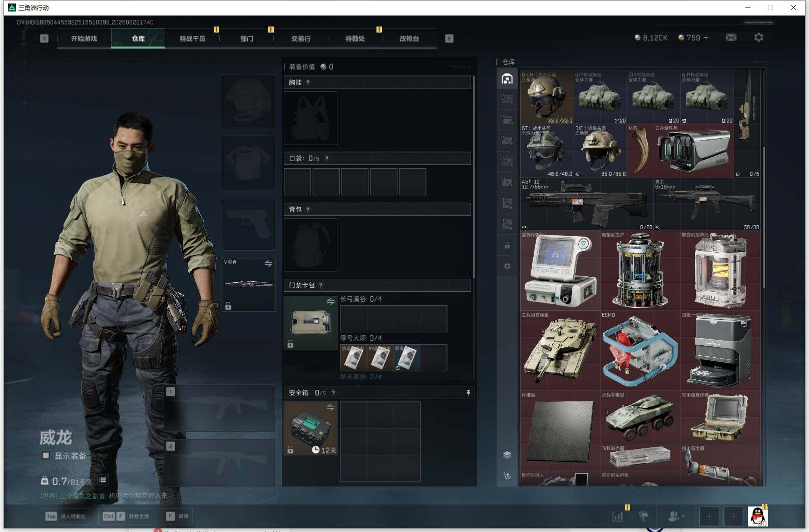Swap the keycard pack item
Viewport: 809px width, 532px height.
(330, 301)
